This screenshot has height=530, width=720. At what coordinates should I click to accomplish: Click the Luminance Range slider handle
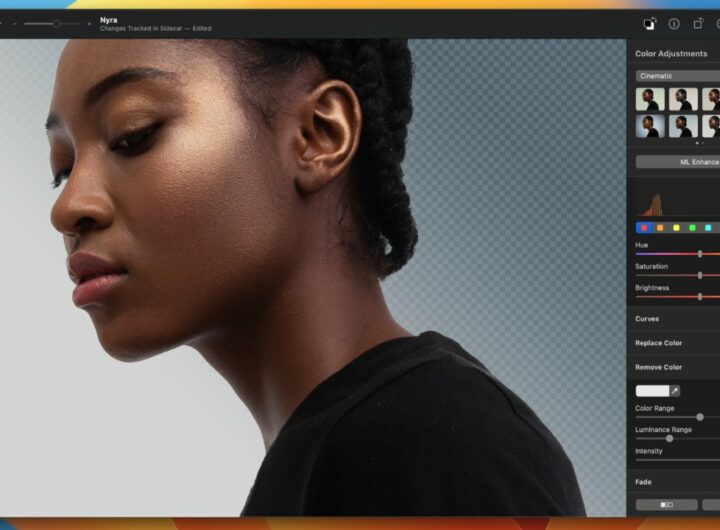pyautogui.click(x=670, y=438)
